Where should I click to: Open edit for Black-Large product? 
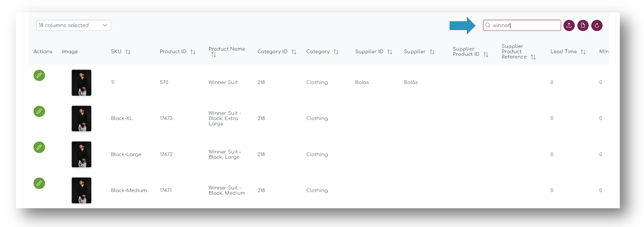tap(39, 147)
